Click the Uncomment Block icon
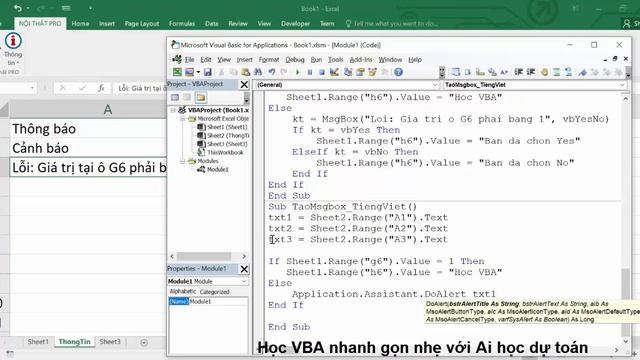This screenshot has height=360, width=640. pyautogui.click(x=569, y=72)
